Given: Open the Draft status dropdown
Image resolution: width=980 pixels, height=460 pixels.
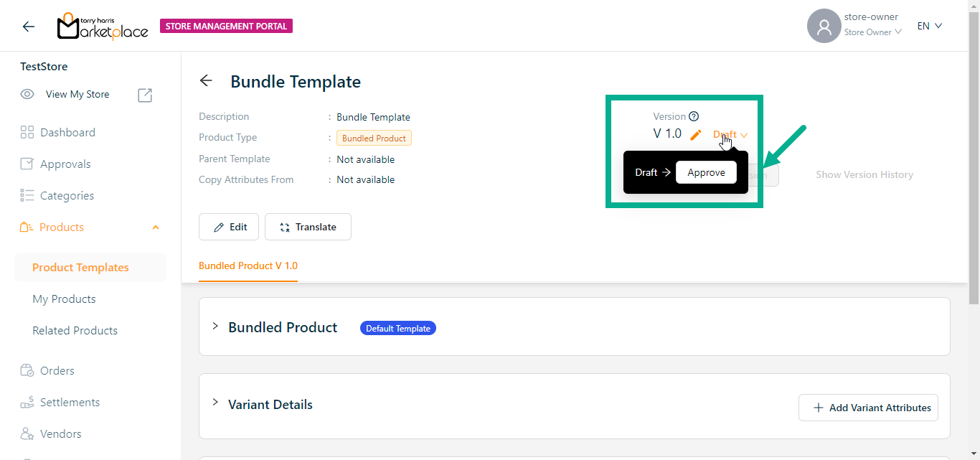Looking at the screenshot, I should click(x=730, y=135).
